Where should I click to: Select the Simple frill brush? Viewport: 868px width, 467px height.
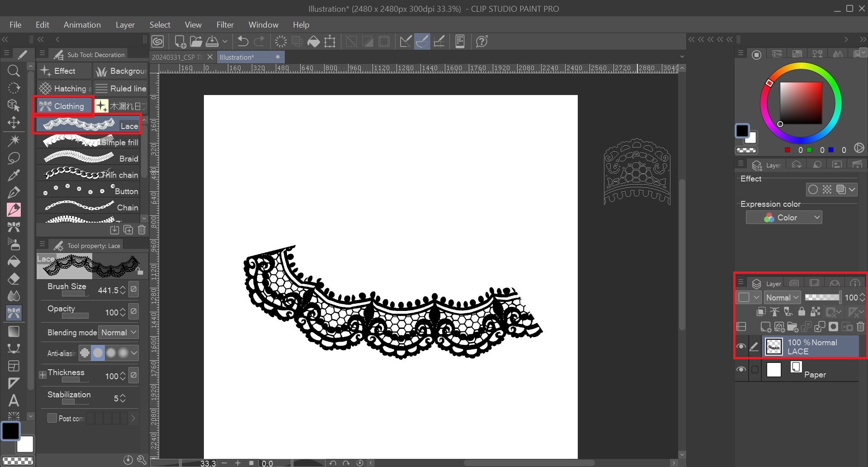88,142
